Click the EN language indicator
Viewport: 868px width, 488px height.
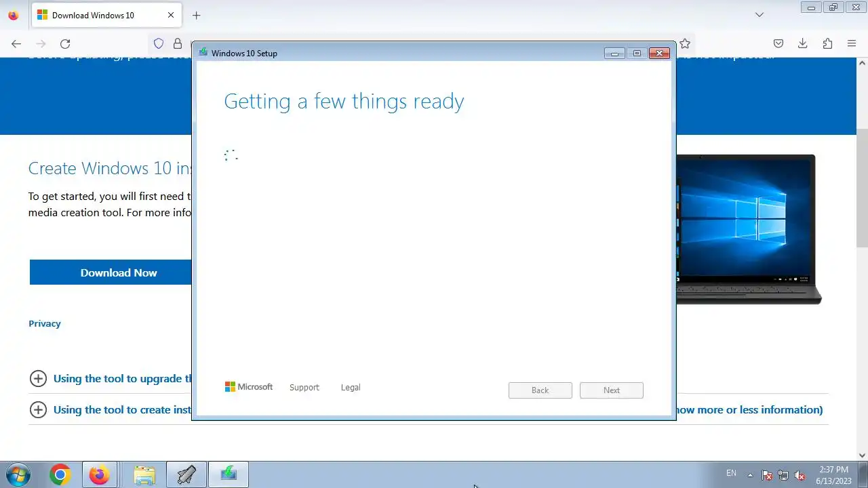pos(731,473)
